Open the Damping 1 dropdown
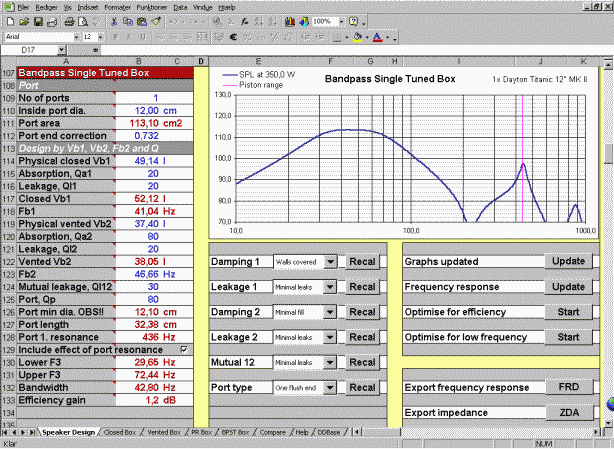Image resolution: width=614 pixels, height=449 pixels. click(x=330, y=262)
